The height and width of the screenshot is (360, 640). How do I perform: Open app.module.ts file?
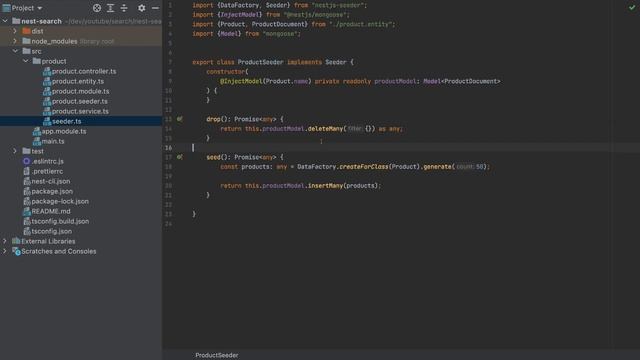[64, 131]
